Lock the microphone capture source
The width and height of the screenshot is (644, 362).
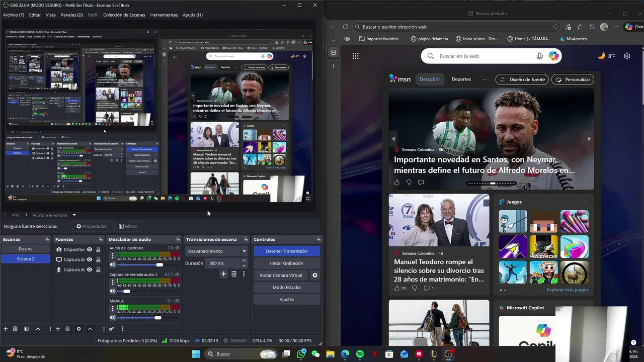pyautogui.click(x=98, y=269)
